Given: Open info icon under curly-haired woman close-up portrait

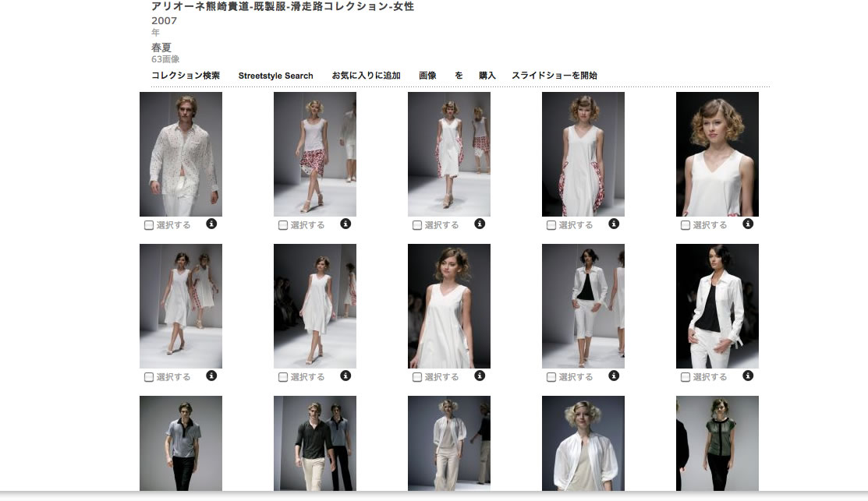Looking at the screenshot, I should [x=748, y=224].
